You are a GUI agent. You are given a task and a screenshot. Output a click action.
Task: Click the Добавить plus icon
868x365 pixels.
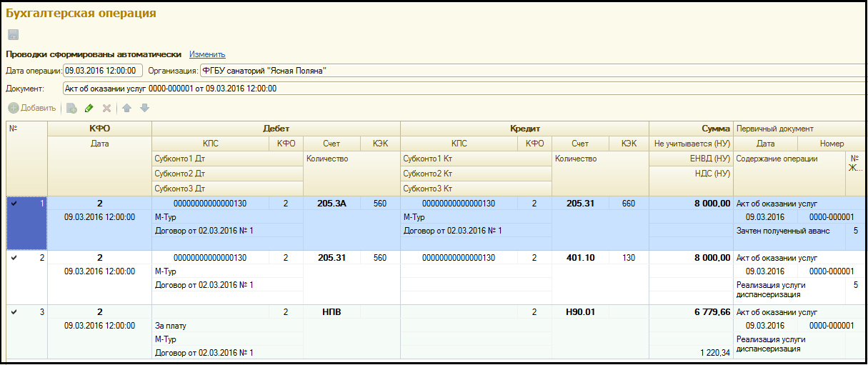14,108
